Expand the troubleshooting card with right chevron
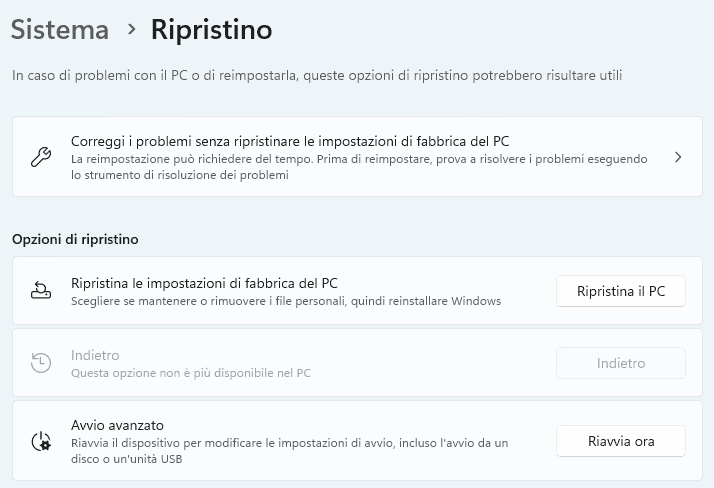Viewport: 714px width, 488px height. [678, 157]
